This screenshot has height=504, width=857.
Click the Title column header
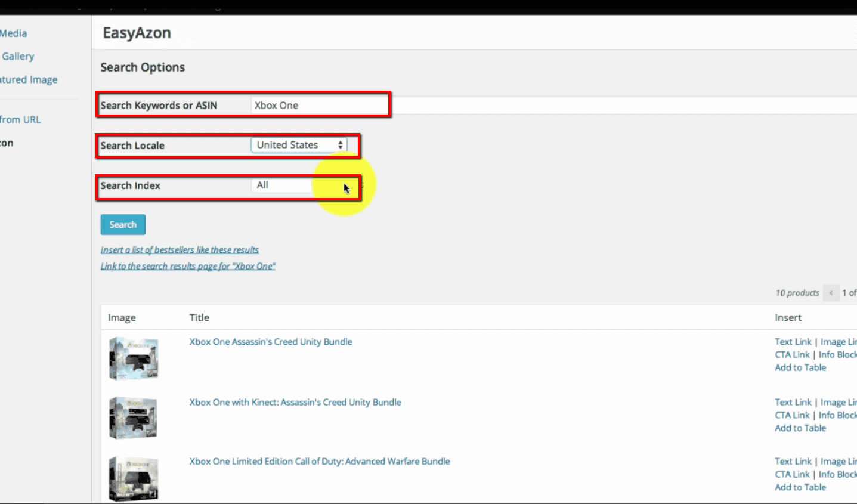[x=199, y=317]
